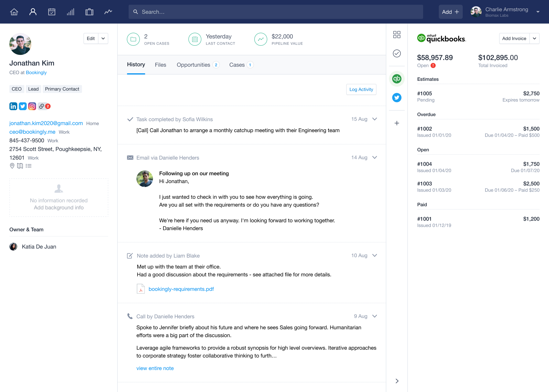The width and height of the screenshot is (549, 392).
Task: Expand the 14 Aug email entry chevron
Action: (375, 157)
